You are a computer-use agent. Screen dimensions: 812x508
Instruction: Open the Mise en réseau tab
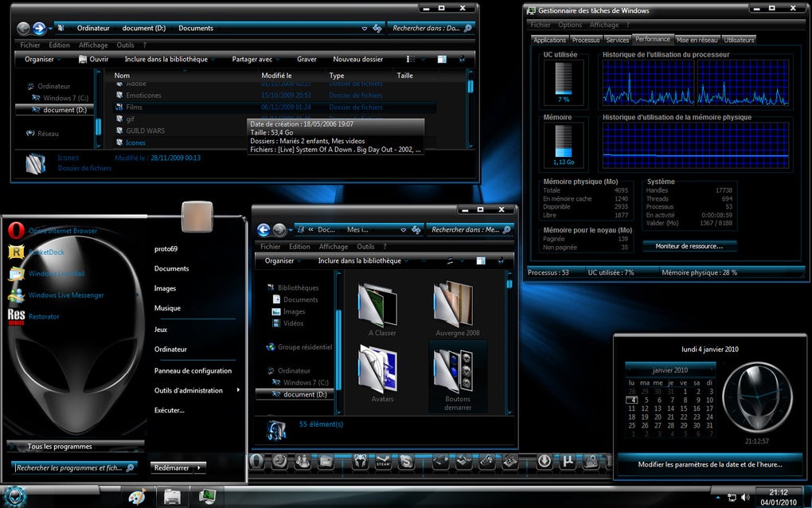(x=697, y=40)
